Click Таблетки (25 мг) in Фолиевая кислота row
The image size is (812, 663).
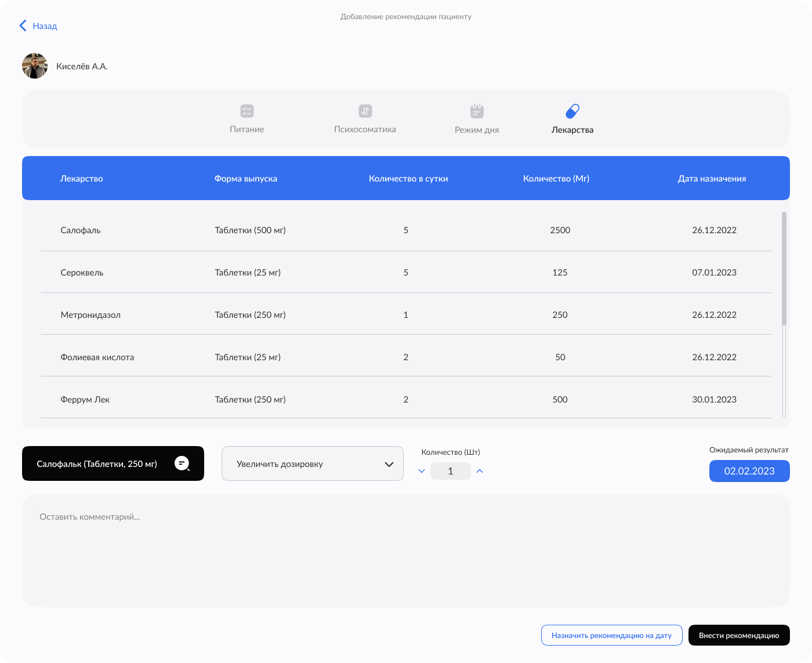coord(248,357)
